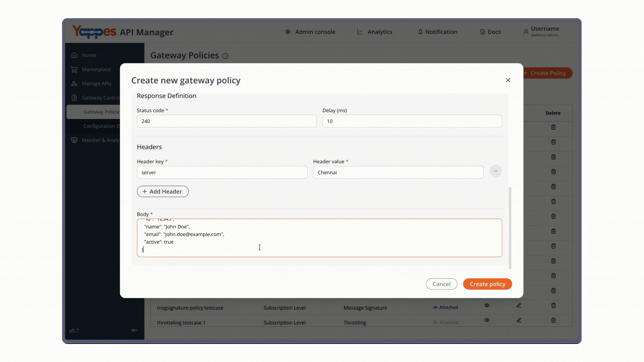Image resolution: width=644 pixels, height=362 pixels.
Task: Edit the Header value field containing Chennai
Action: point(398,172)
